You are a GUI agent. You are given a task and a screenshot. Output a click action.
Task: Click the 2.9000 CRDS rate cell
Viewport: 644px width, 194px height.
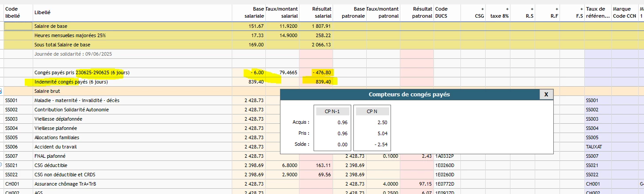pos(282,175)
